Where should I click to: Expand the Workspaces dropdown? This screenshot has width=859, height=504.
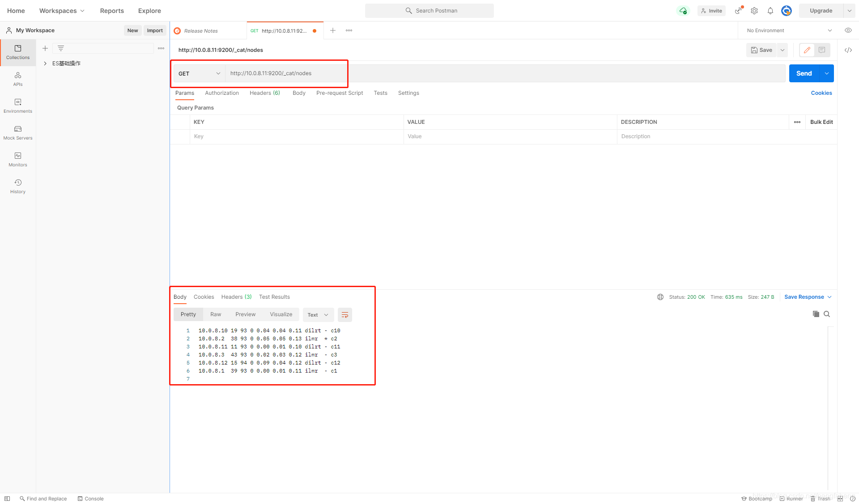pos(62,11)
